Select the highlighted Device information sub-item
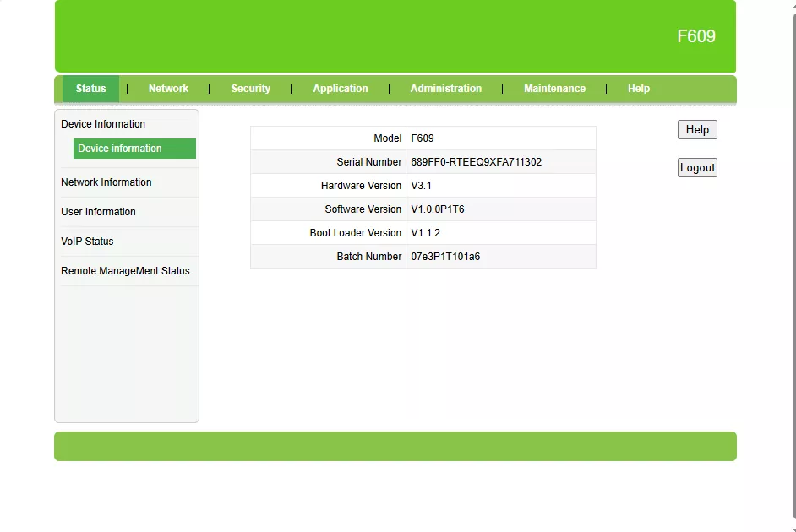This screenshot has height=532, width=796. point(120,149)
